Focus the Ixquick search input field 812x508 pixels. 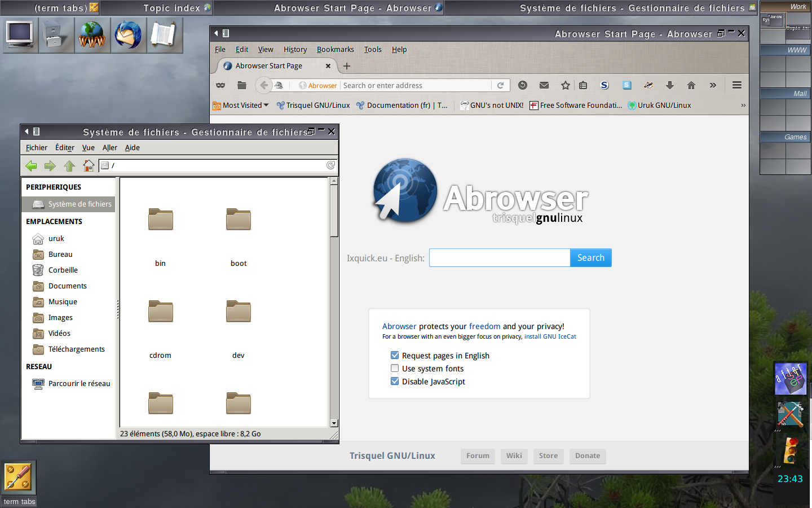click(500, 258)
